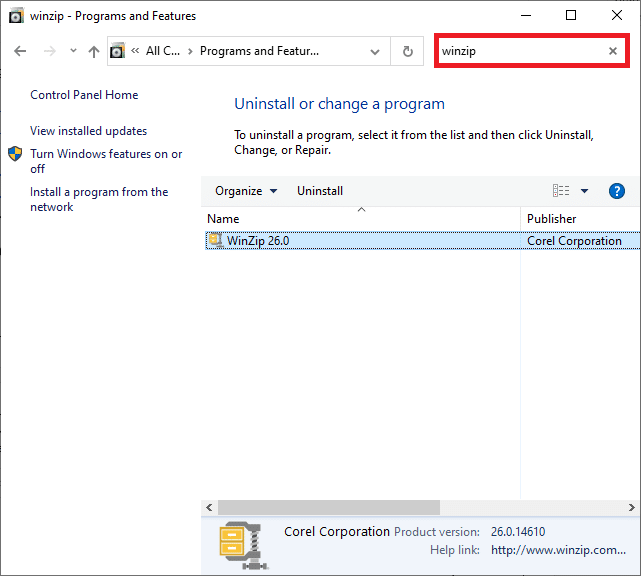Screen dimensions: 641x576
Task: Click the Windows features shield icon
Action: pos(16,154)
